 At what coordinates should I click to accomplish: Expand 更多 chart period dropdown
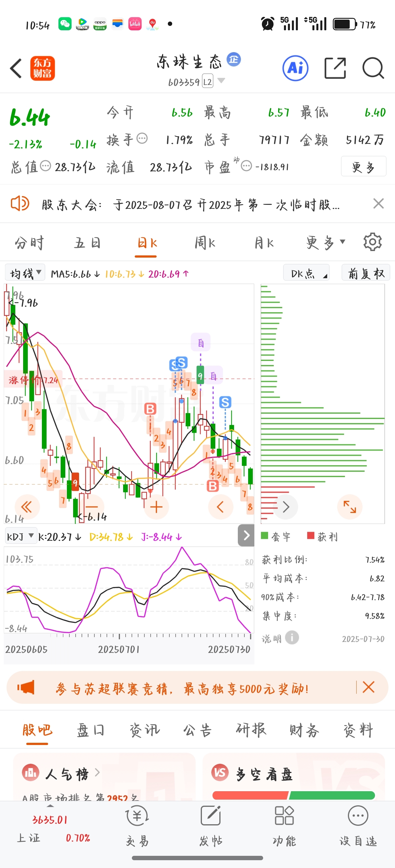[x=326, y=242]
